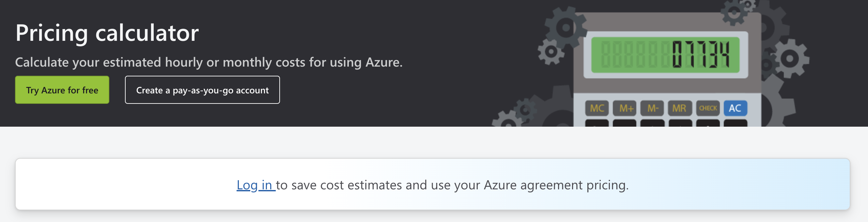This screenshot has height=222, width=868.
Task: Select the MR calculator key
Action: tap(680, 108)
